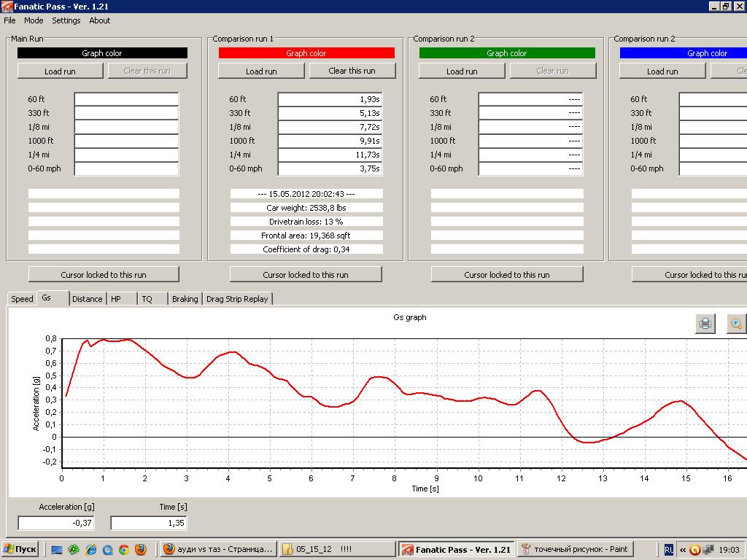Click the Acceleration [g] value field
The height and width of the screenshot is (560, 747).
[57, 523]
